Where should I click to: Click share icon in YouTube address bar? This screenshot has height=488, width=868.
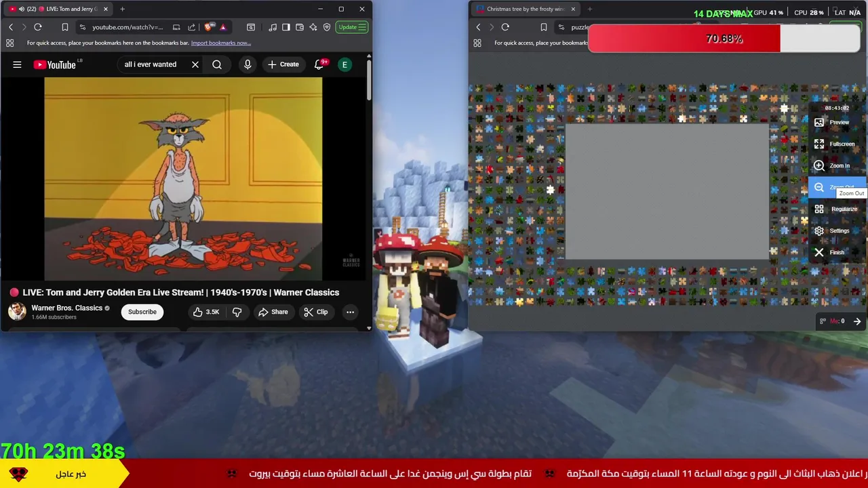point(191,27)
